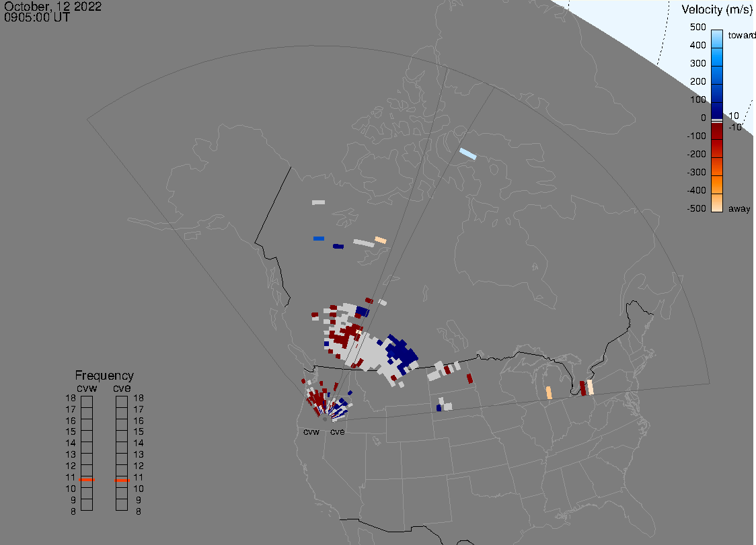756x545 pixels.
Task: Click the -200 tick label on velocity scale
Action: point(696,154)
